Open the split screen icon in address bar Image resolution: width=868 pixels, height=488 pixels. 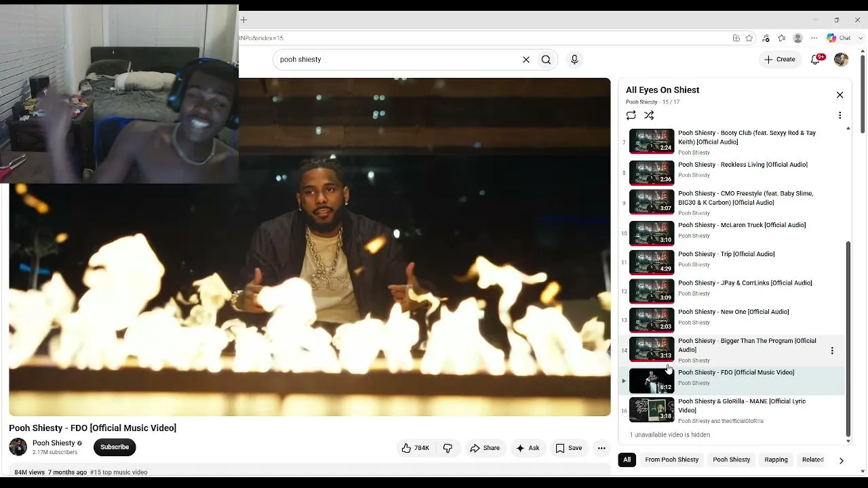click(x=736, y=39)
